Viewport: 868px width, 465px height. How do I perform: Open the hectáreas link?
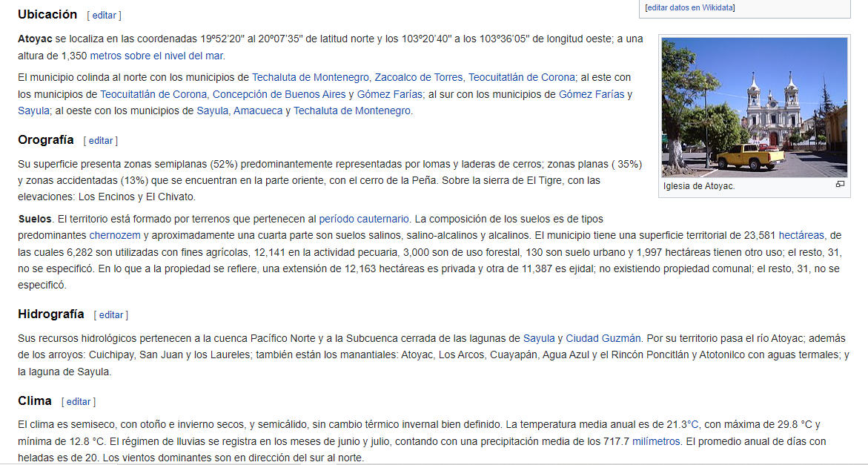[x=801, y=236]
